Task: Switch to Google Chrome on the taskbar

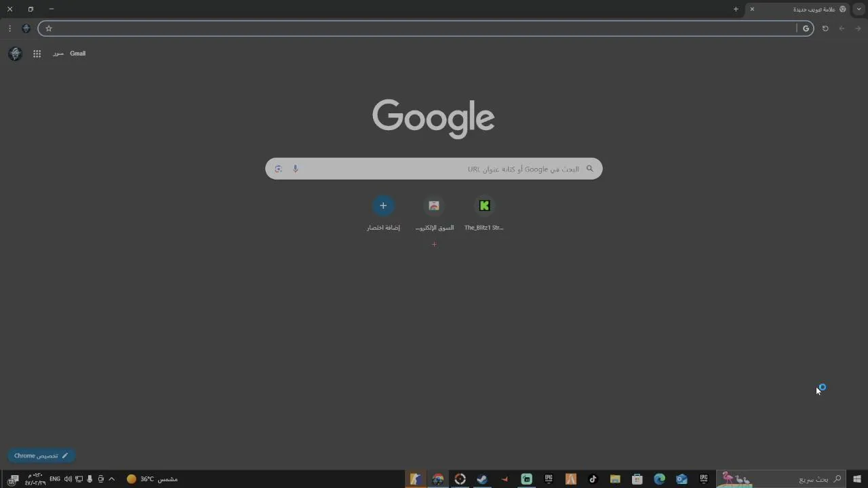Action: (437, 479)
